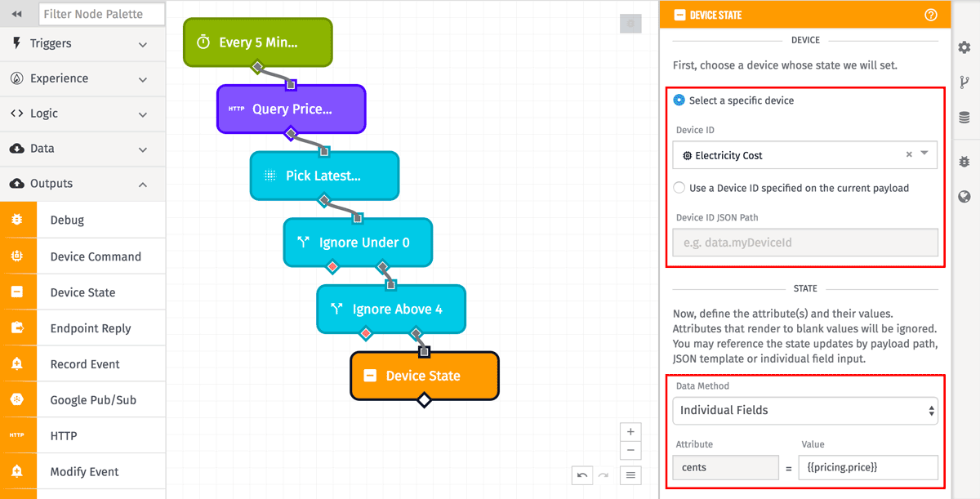Open the Data Method Individual Fields dropdown
980x499 pixels.
click(x=804, y=410)
